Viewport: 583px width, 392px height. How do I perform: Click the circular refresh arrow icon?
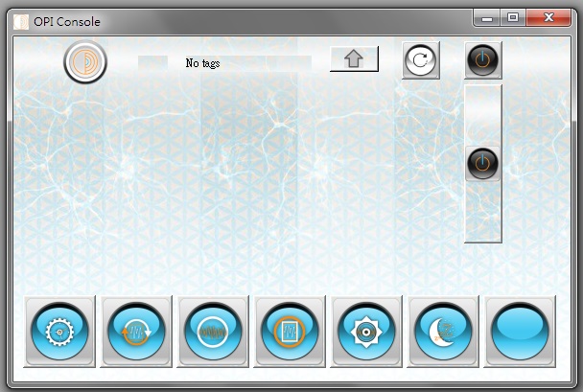[421, 59]
